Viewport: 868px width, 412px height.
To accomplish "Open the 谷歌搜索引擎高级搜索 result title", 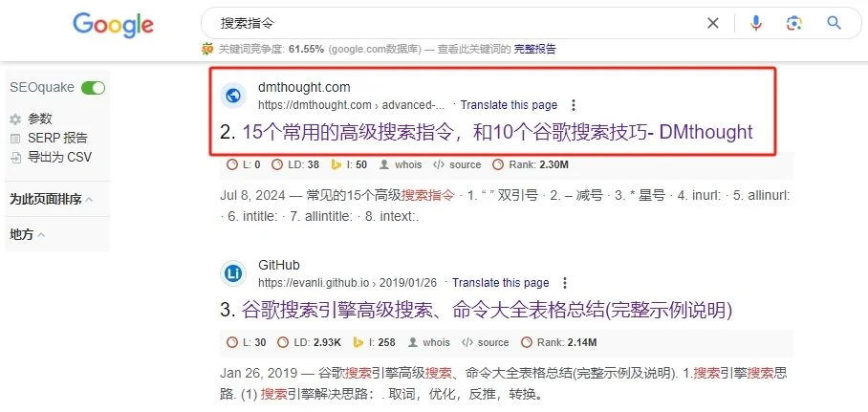I will [x=487, y=310].
